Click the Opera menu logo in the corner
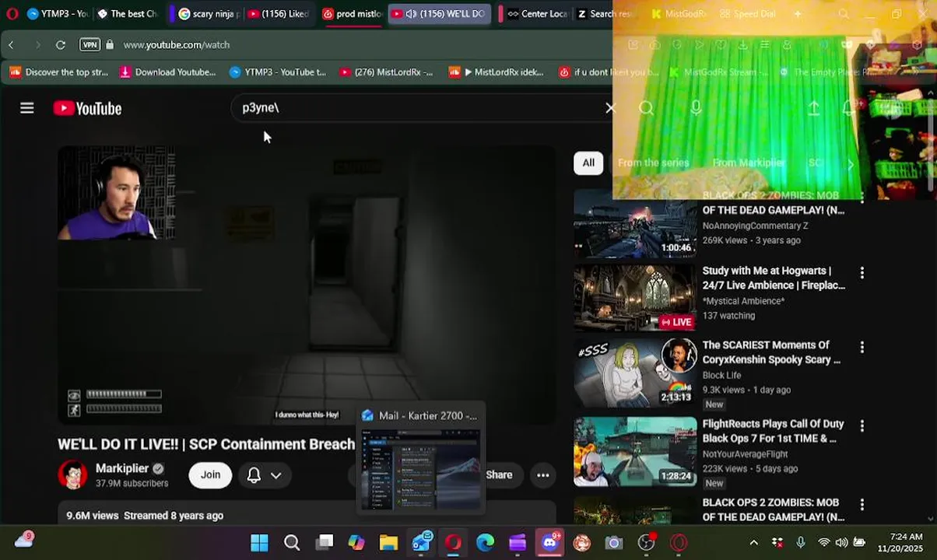 (x=12, y=13)
